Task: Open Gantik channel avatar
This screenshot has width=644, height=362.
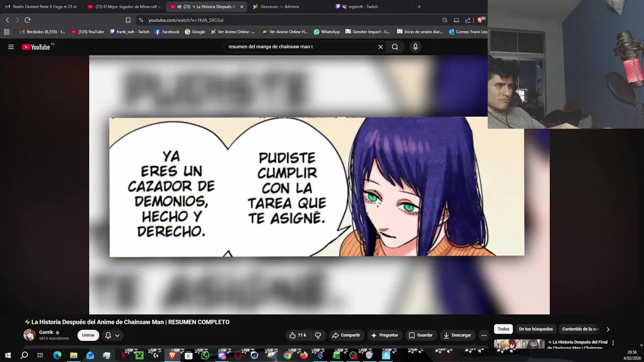Action: pos(30,335)
